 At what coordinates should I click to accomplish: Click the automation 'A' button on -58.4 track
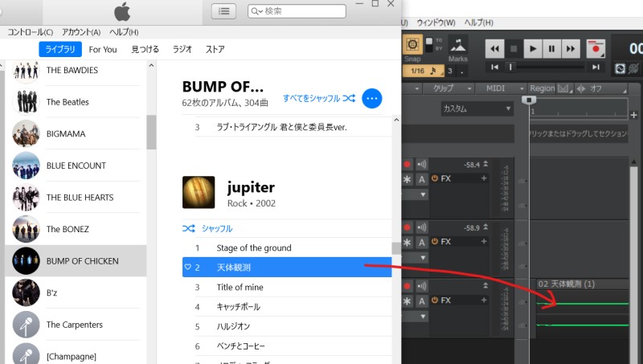click(x=421, y=179)
